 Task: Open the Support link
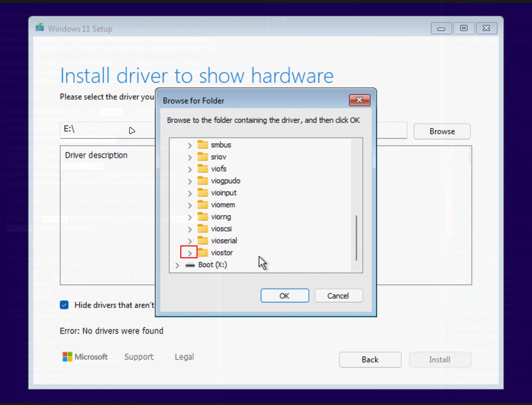pyautogui.click(x=139, y=357)
